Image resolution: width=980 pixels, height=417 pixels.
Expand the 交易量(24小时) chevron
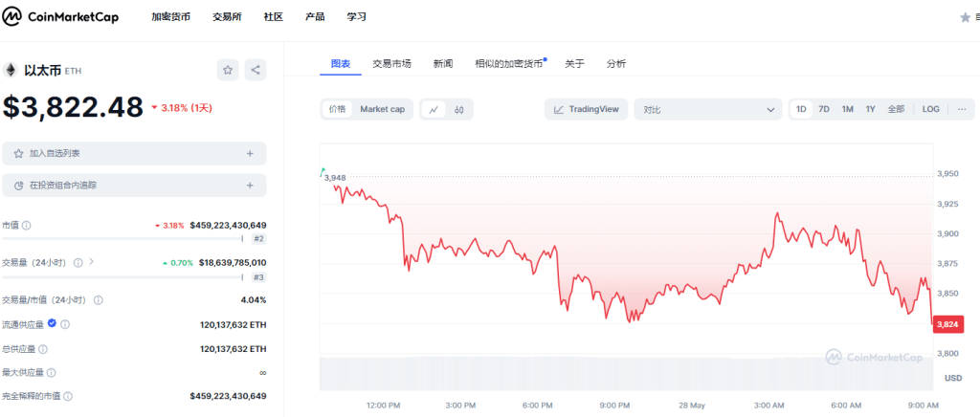click(x=92, y=262)
